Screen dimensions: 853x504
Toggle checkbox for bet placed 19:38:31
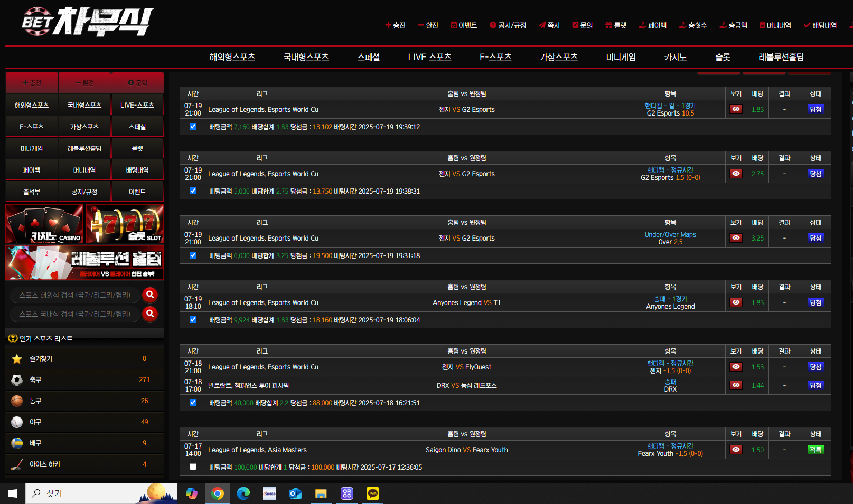pyautogui.click(x=193, y=191)
